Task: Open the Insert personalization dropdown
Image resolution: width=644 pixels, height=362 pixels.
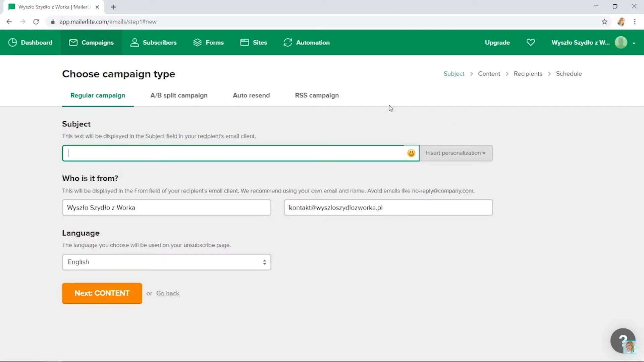Action: [x=456, y=153]
